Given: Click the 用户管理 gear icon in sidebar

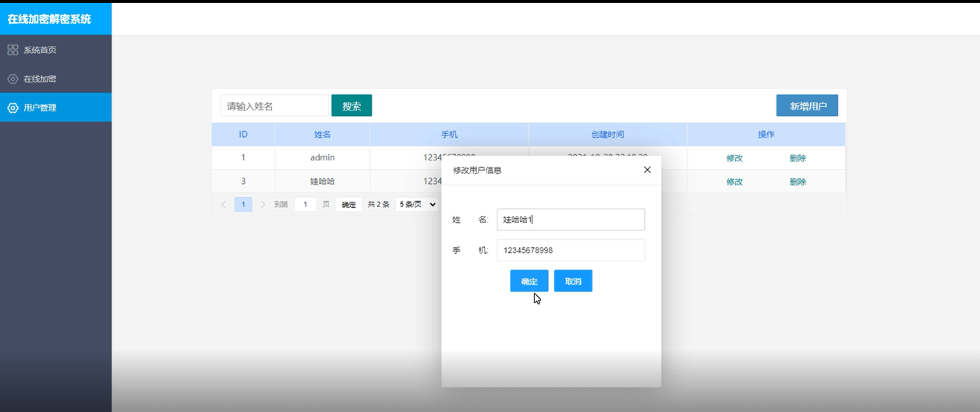Looking at the screenshot, I should (x=12, y=108).
